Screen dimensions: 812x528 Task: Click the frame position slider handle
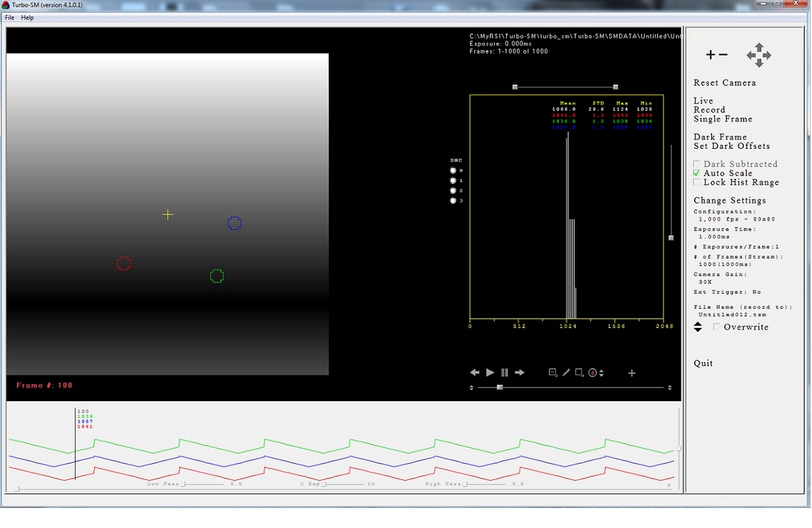point(500,388)
